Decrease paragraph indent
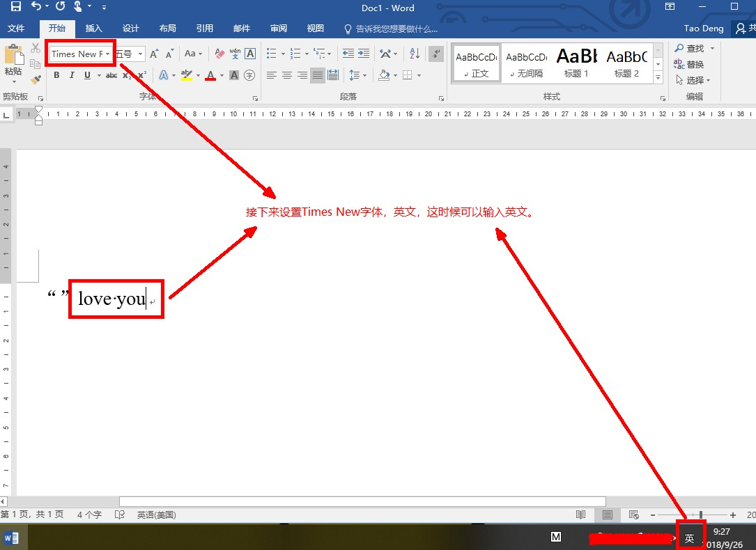The image size is (756, 550). pyautogui.click(x=348, y=54)
